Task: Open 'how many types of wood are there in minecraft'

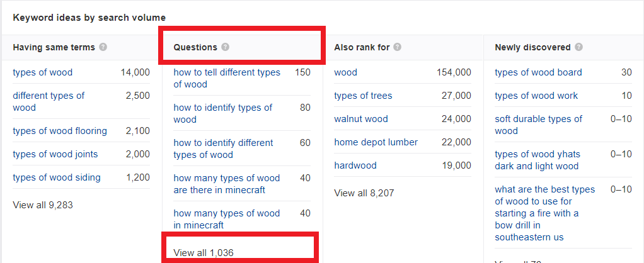Action: 227,184
